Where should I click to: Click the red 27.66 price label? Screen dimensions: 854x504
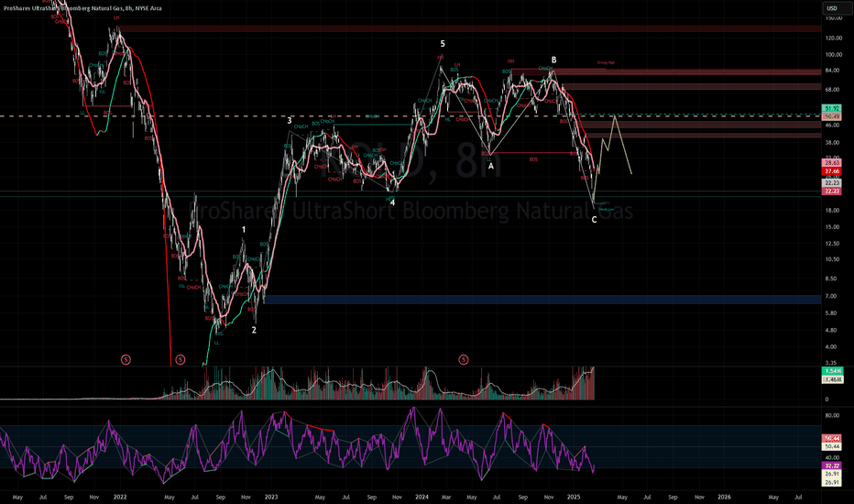(x=832, y=171)
